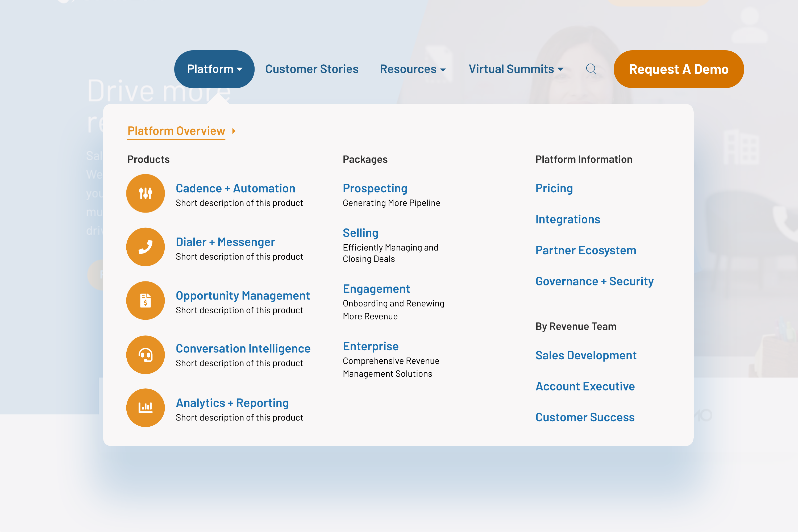Viewport: 798px width, 532px height.
Task: Click the Dialer + Messenger phone icon
Action: [x=146, y=247]
